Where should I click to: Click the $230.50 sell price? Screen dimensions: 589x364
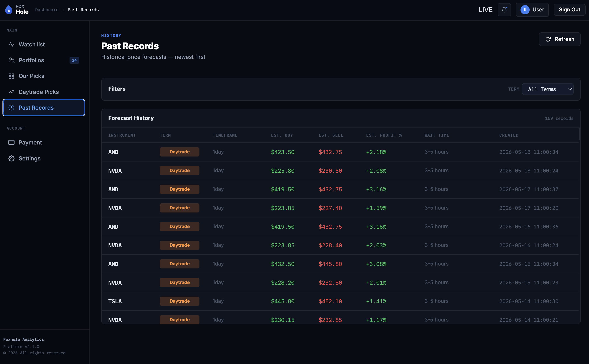pos(330,171)
